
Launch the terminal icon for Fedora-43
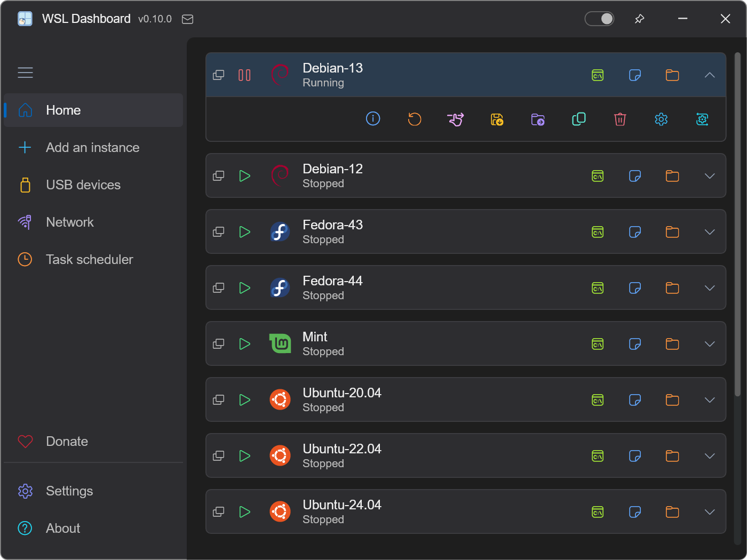click(x=598, y=232)
